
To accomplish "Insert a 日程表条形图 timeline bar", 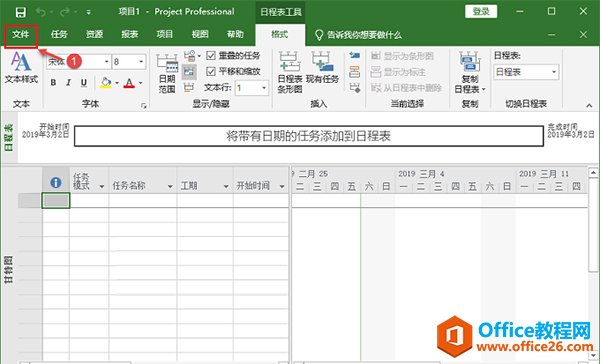I will coord(290,73).
